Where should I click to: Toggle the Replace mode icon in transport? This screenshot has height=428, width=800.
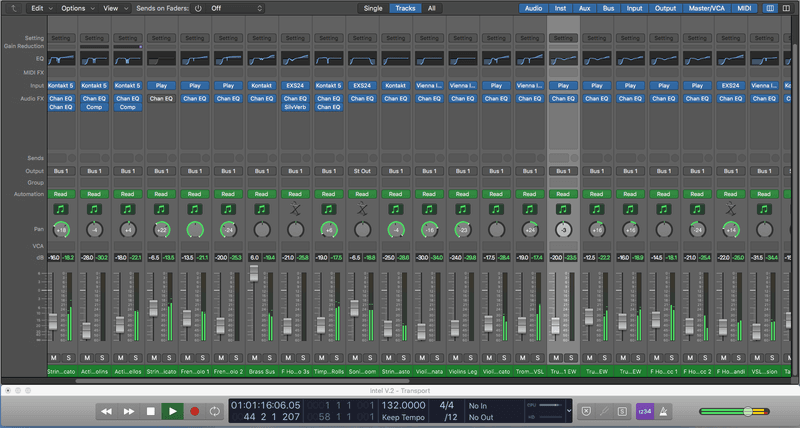point(587,411)
